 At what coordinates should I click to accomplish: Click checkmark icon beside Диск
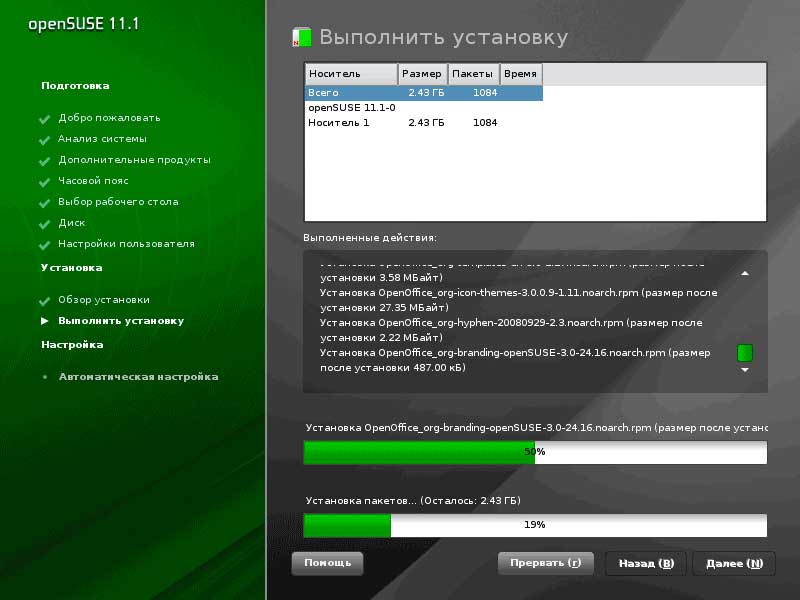pos(44,224)
